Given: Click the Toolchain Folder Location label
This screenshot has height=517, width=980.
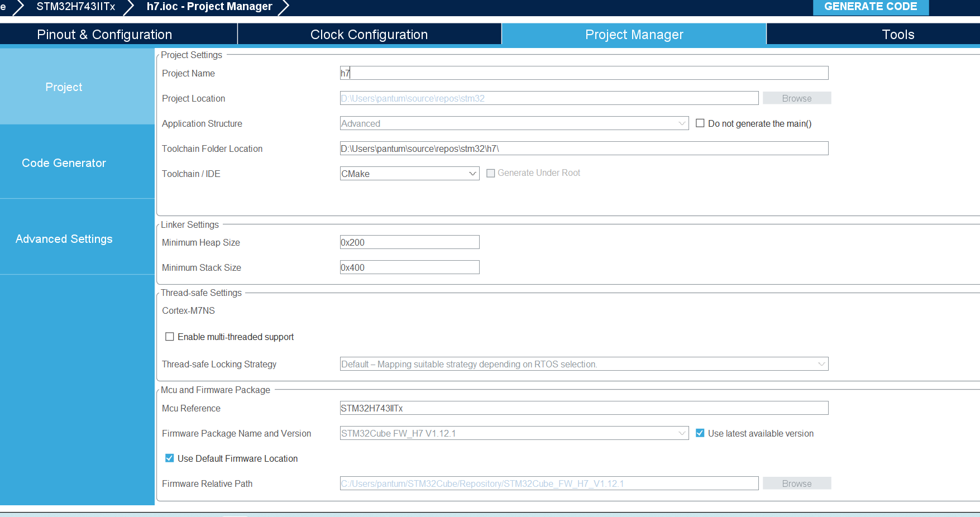Looking at the screenshot, I should pos(212,149).
